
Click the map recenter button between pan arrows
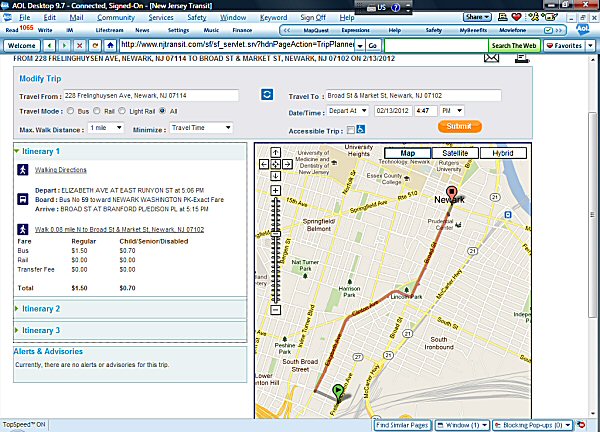276,164
